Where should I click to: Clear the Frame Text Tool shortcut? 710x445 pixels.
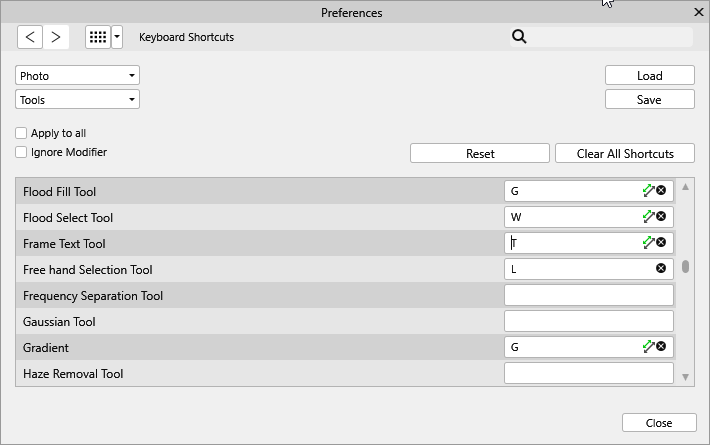pyautogui.click(x=661, y=242)
